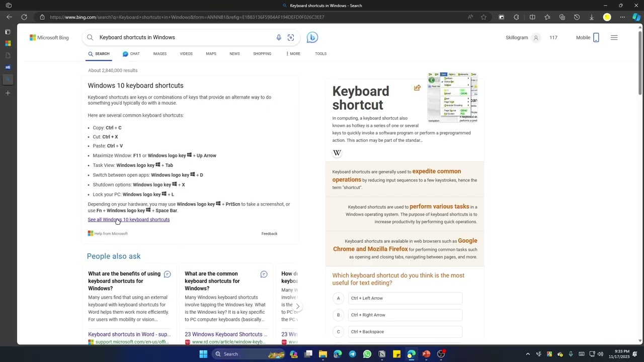Viewport: 644px width, 362px height.
Task: Open the TOOLS search options
Action: [x=320, y=54]
